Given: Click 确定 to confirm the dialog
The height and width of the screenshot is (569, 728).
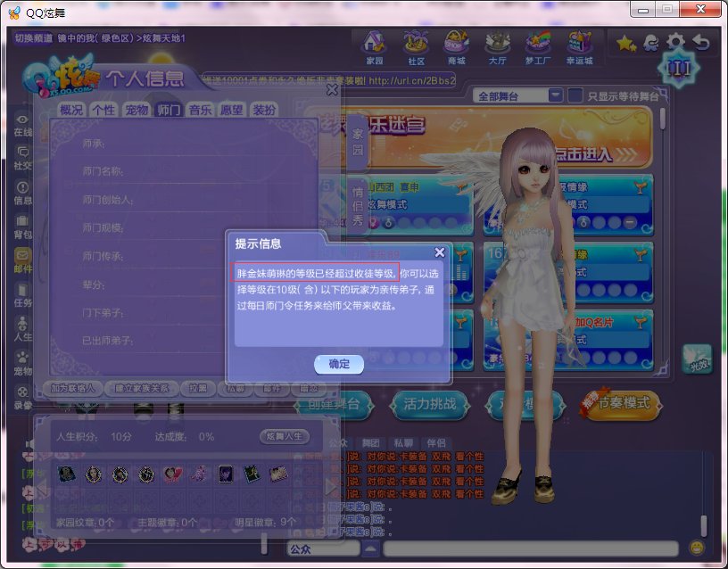Looking at the screenshot, I should 337,366.
